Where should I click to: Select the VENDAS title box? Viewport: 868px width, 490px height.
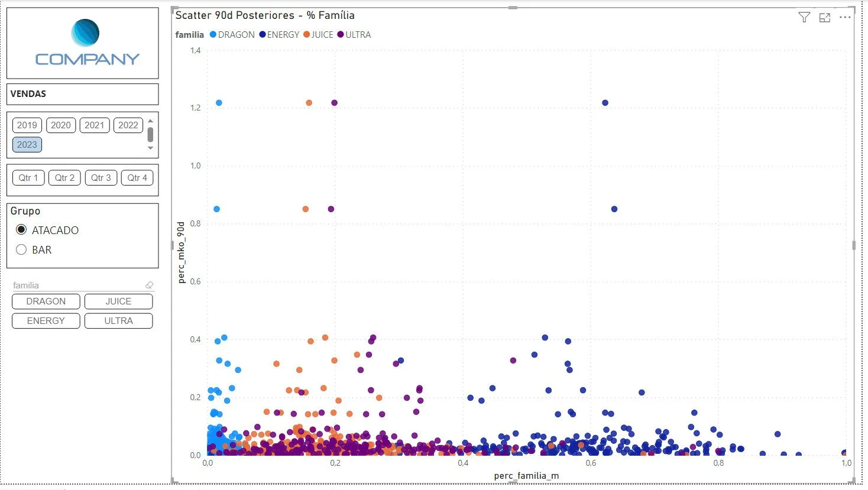point(82,94)
